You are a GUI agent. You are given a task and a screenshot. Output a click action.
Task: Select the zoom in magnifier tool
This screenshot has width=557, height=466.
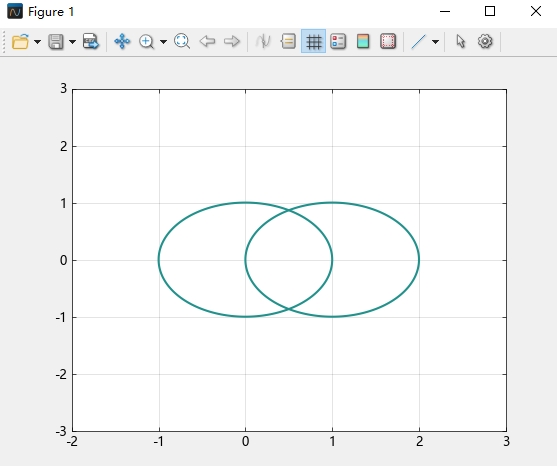pos(146,42)
